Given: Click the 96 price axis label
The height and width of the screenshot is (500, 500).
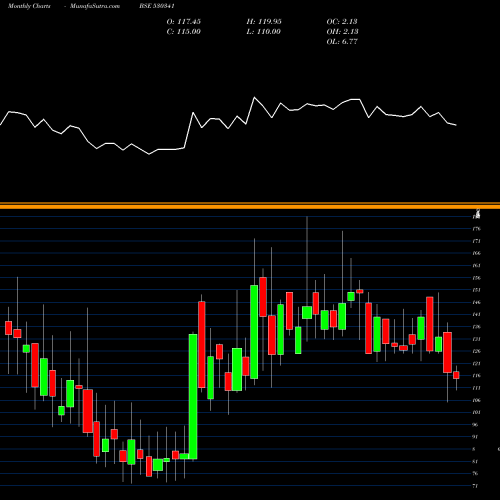Looking at the screenshot, I should [475, 425].
